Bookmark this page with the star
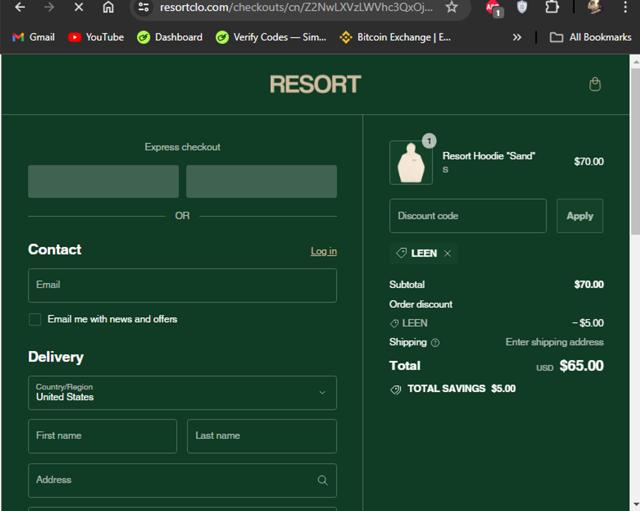 click(451, 7)
